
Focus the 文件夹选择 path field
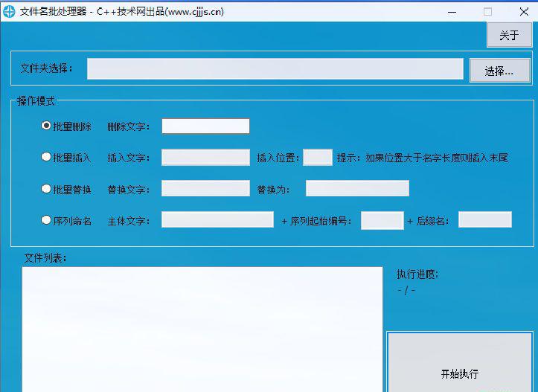tap(275, 68)
